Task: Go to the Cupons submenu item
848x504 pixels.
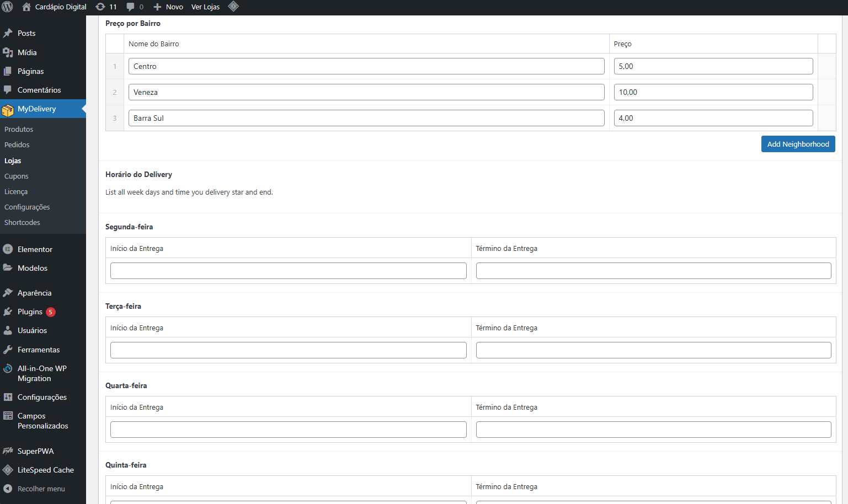Action: (x=17, y=176)
